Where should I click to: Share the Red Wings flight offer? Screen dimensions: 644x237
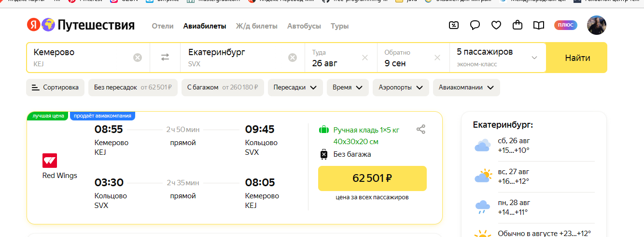421,129
